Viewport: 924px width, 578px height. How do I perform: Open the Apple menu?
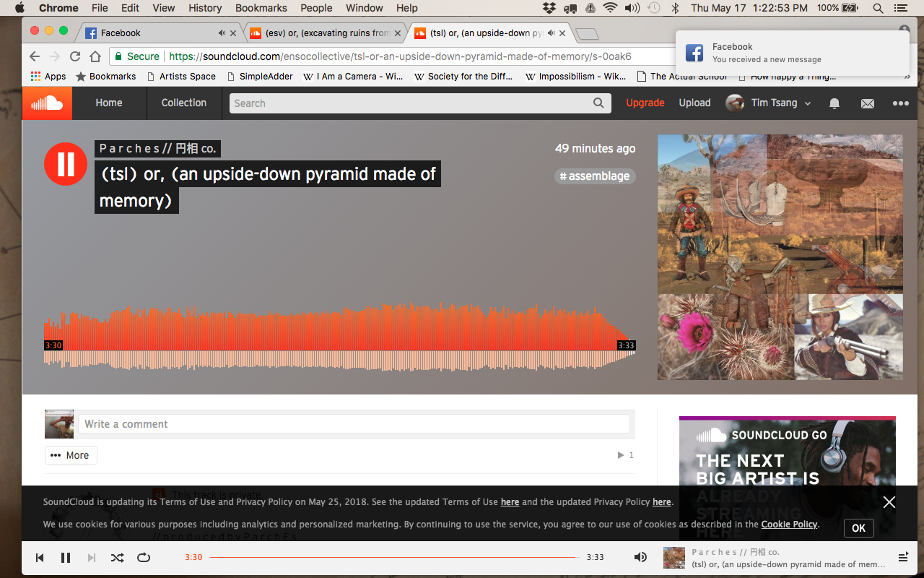coord(19,8)
